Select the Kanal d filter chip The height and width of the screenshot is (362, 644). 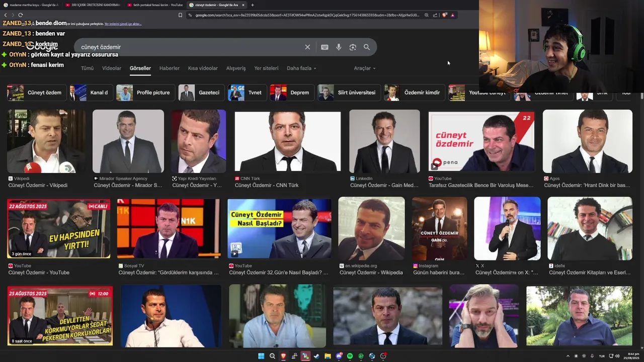click(x=91, y=93)
